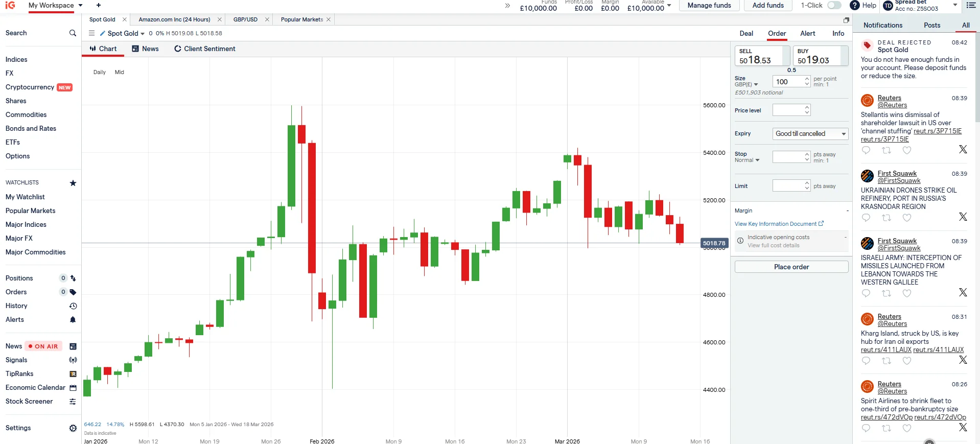Reply to the Israeli Army First Squawk post

(866, 293)
